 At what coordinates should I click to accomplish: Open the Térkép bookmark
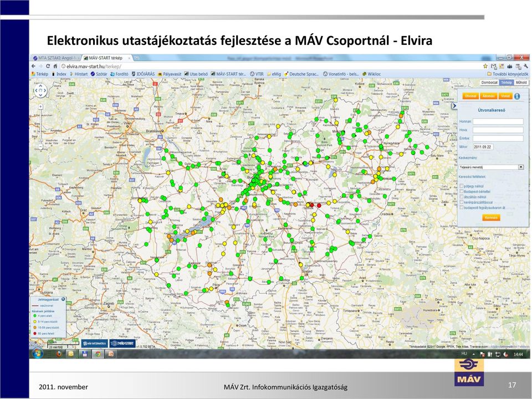click(40, 74)
